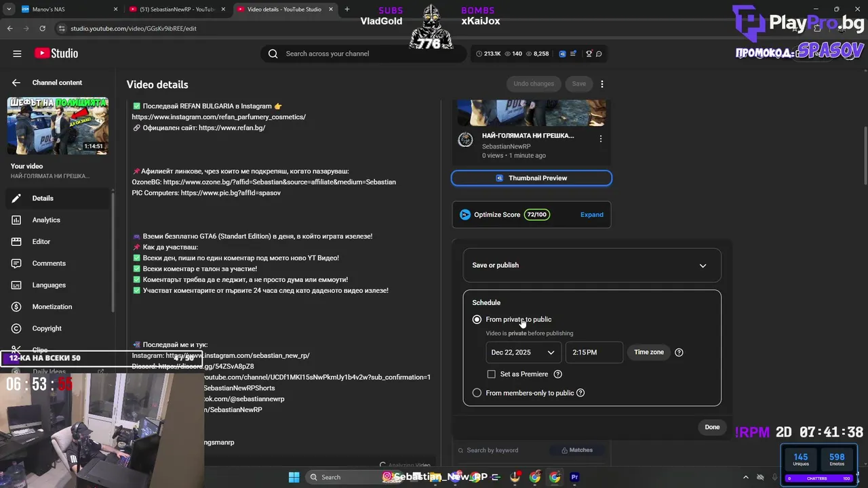Click the channel search magnifier icon

tap(273, 54)
